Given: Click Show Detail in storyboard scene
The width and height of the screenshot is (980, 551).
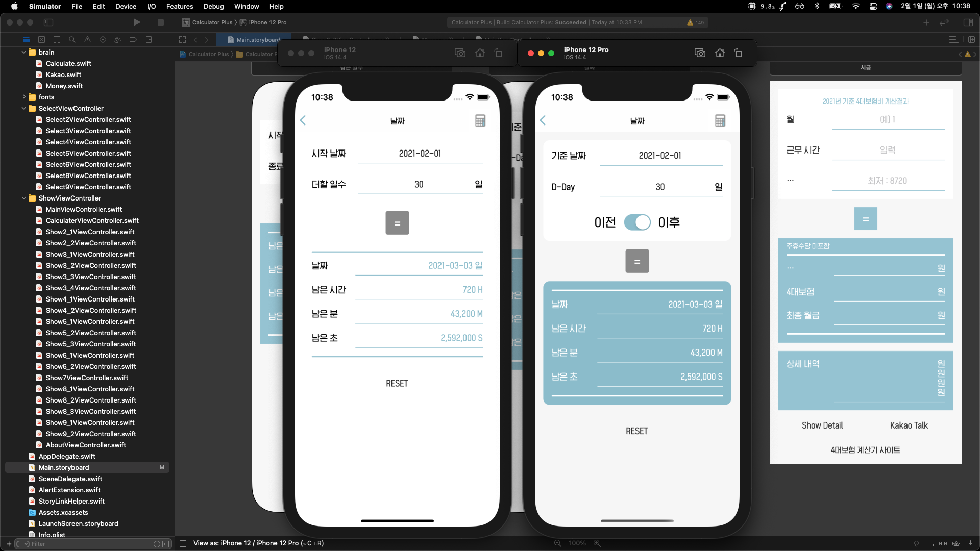Looking at the screenshot, I should pos(822,425).
